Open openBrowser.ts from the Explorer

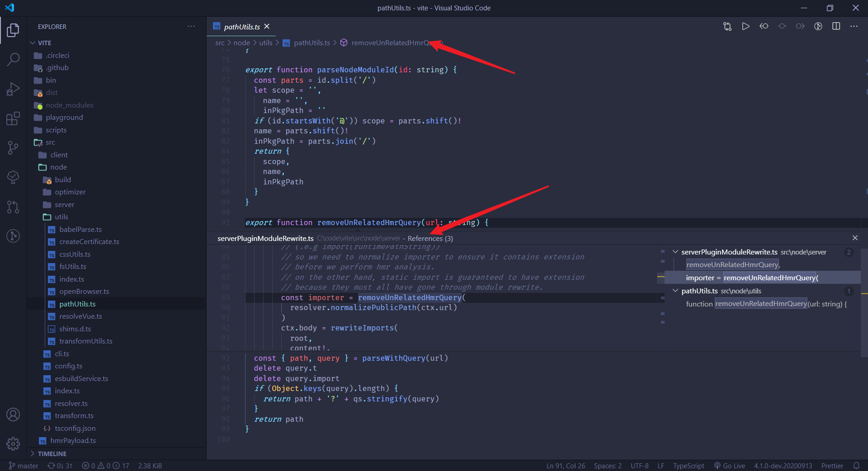coord(84,291)
